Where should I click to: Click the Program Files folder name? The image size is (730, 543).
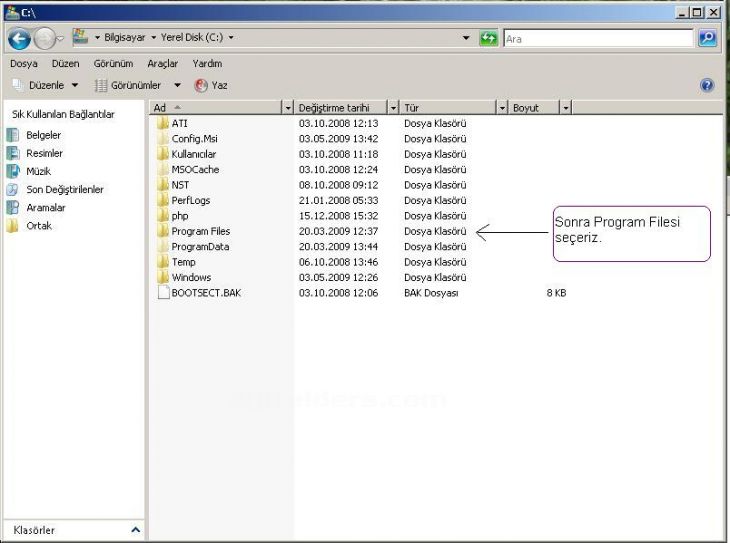[x=201, y=231]
